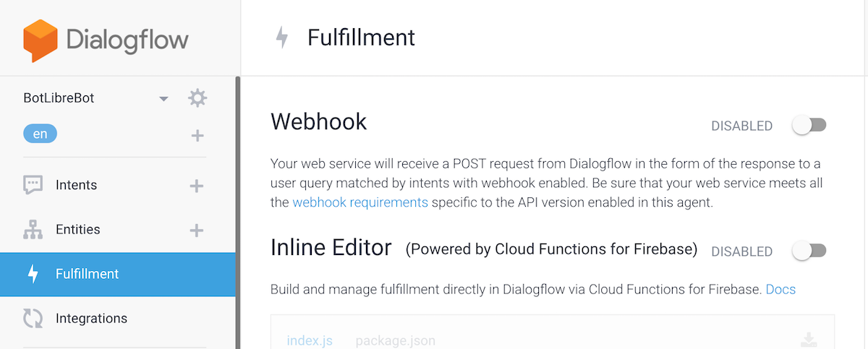Click the Integrations circular arrows icon
This screenshot has height=349, width=868.
tap(33, 319)
